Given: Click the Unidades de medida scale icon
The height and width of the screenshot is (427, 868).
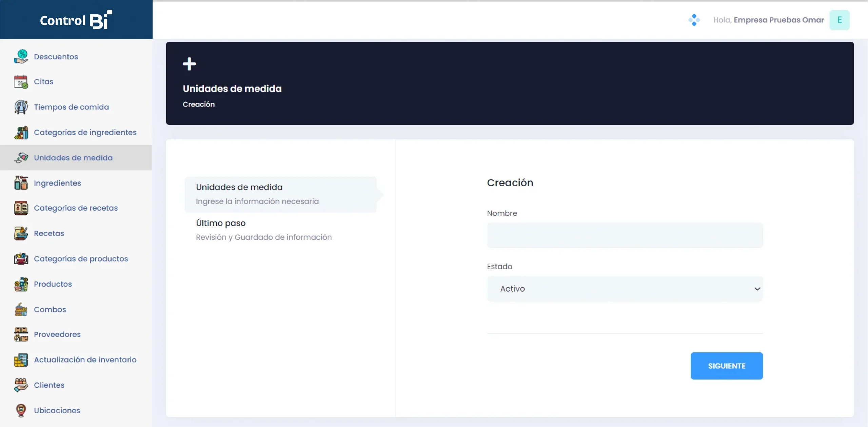Looking at the screenshot, I should click(21, 158).
